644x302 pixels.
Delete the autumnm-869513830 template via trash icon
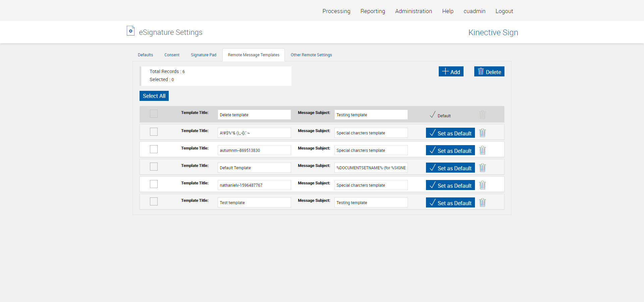[482, 150]
